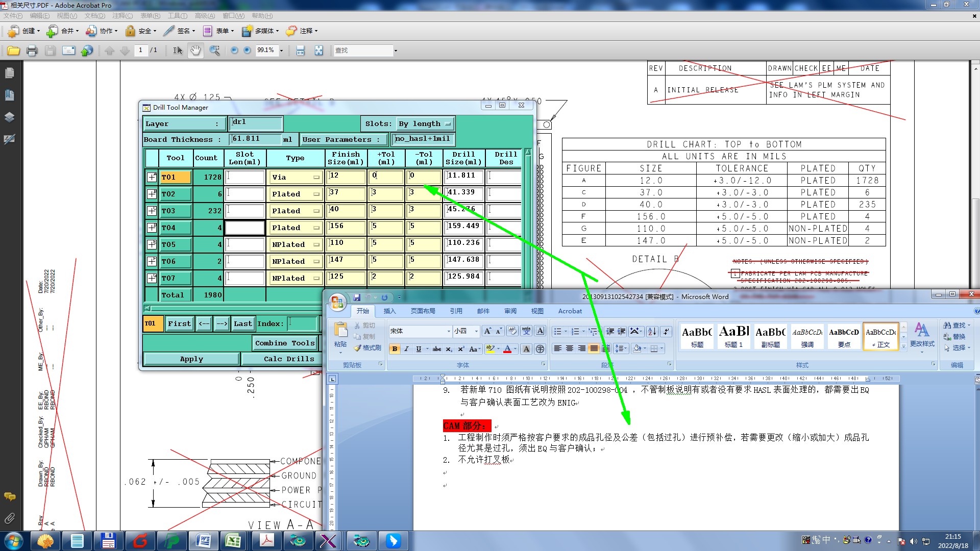Click the red font color swatch
This screenshot has width=980, height=551.
507,349
